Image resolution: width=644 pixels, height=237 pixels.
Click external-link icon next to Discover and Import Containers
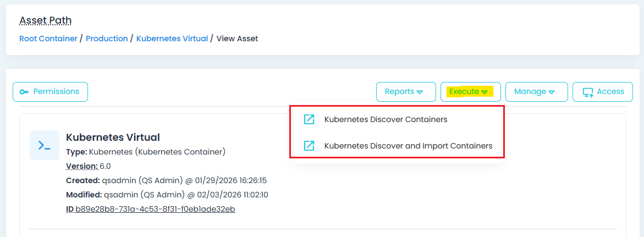pyautogui.click(x=309, y=146)
